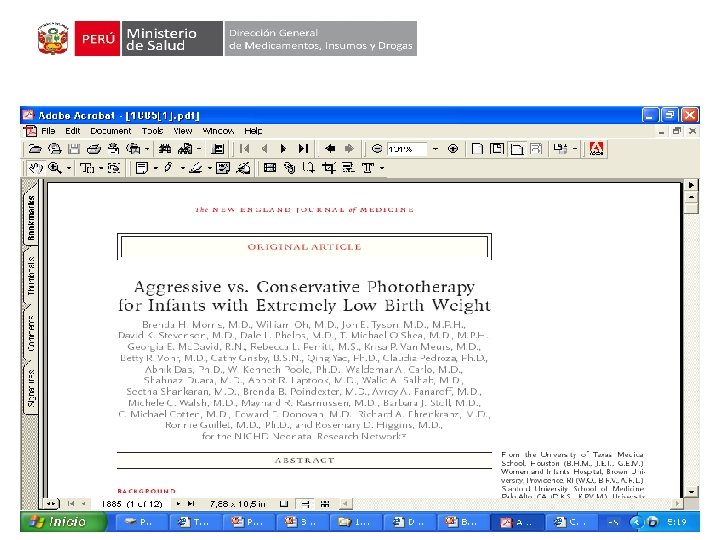Set Actual Size page view
Screen dimensions: 720x540
click(x=478, y=149)
